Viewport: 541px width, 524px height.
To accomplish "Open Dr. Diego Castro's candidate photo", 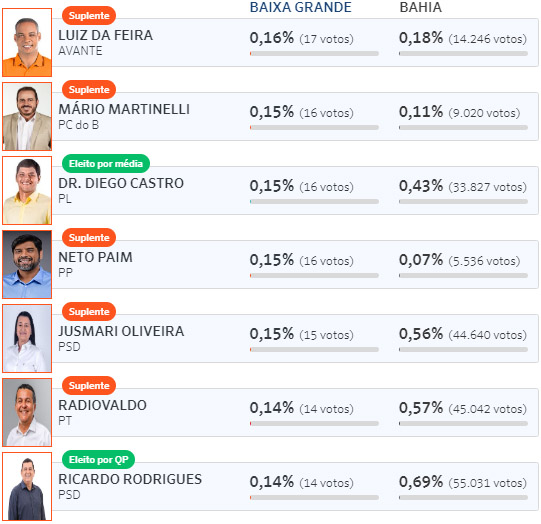I will tap(27, 190).
